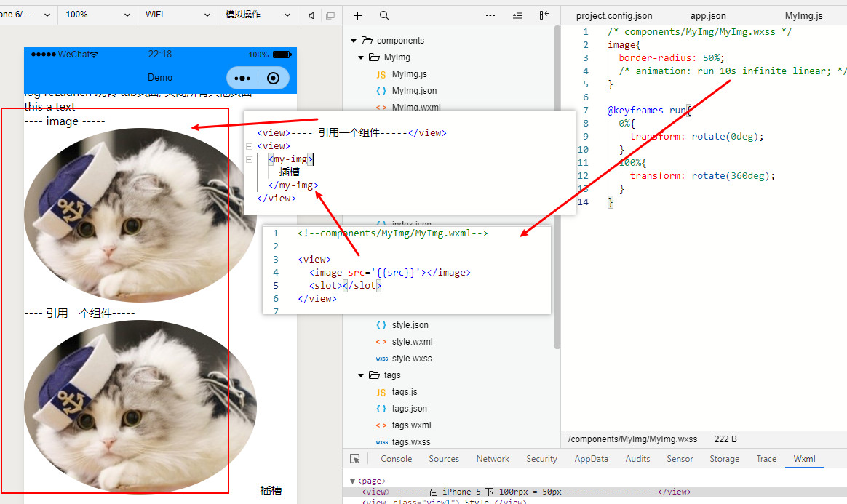Select the iPhone 5 view node in Wxml panel

pyautogui.click(x=526, y=492)
